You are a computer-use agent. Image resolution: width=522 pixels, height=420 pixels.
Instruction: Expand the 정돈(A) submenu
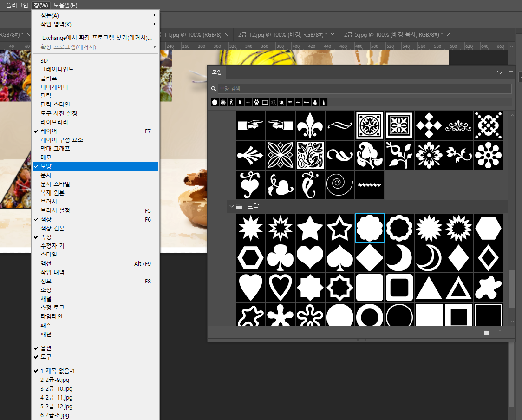tap(95, 15)
